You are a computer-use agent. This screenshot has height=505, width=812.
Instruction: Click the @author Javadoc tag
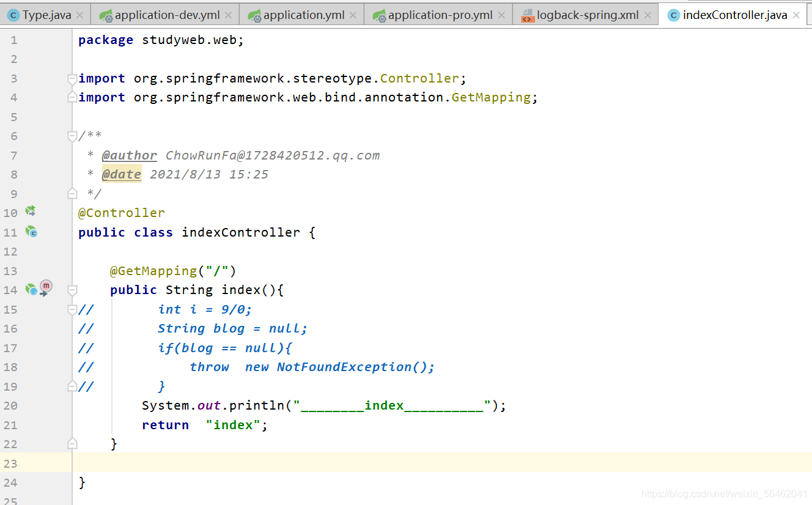pos(129,155)
